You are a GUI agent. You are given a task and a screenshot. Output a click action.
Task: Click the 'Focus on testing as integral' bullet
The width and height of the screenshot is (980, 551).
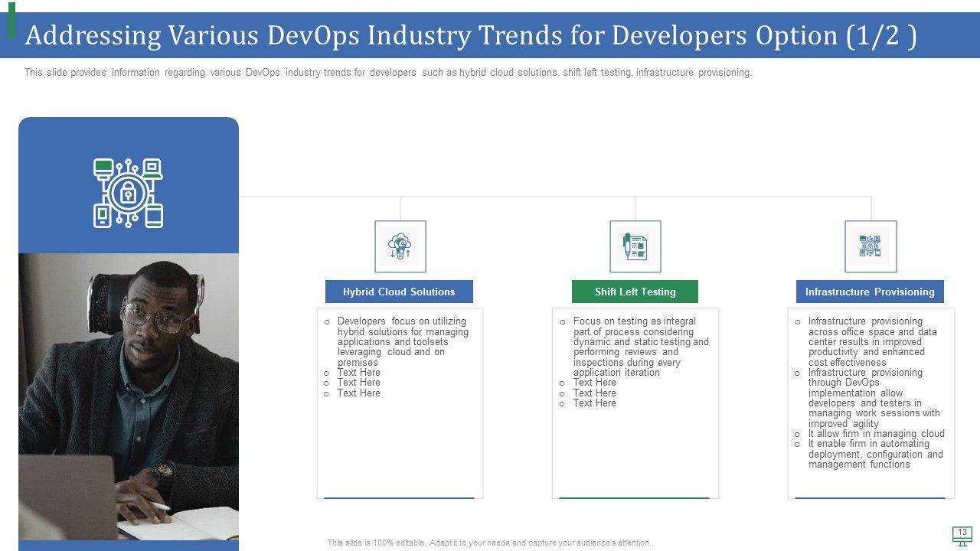[x=640, y=347]
